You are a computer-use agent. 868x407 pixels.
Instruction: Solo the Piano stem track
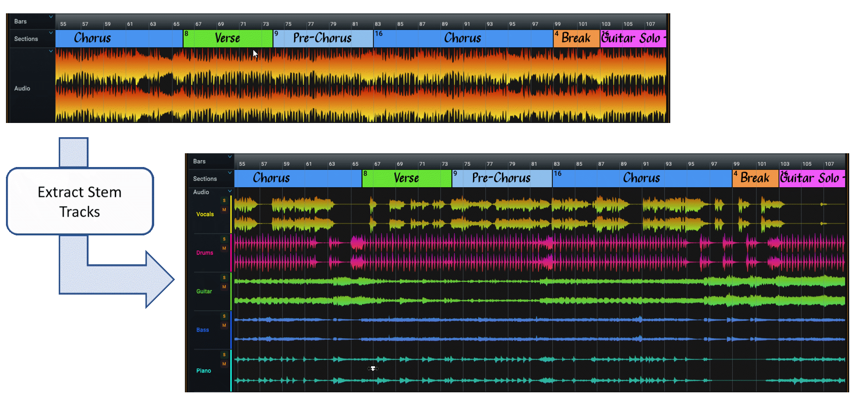(224, 355)
